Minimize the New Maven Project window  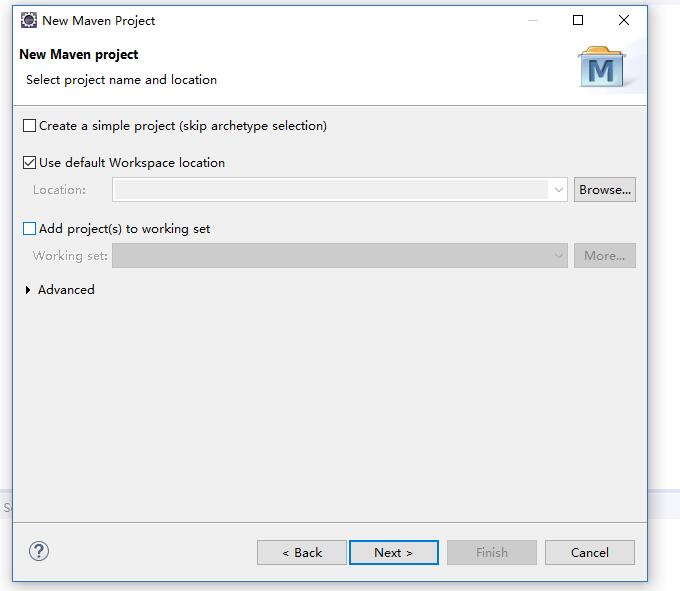[533, 20]
